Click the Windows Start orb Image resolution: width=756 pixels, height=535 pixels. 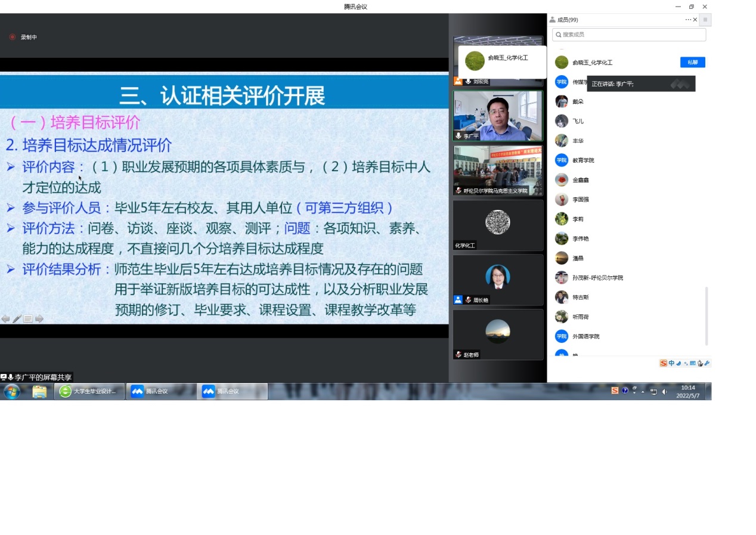click(x=12, y=391)
